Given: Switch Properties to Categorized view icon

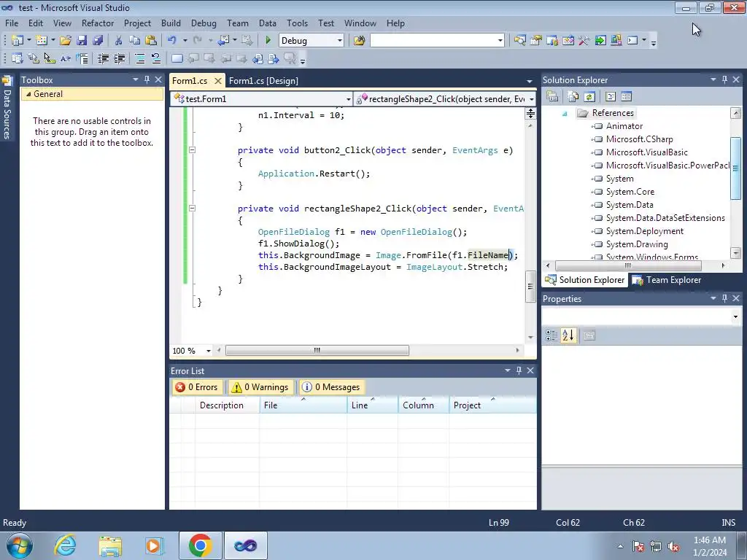Looking at the screenshot, I should coord(551,335).
